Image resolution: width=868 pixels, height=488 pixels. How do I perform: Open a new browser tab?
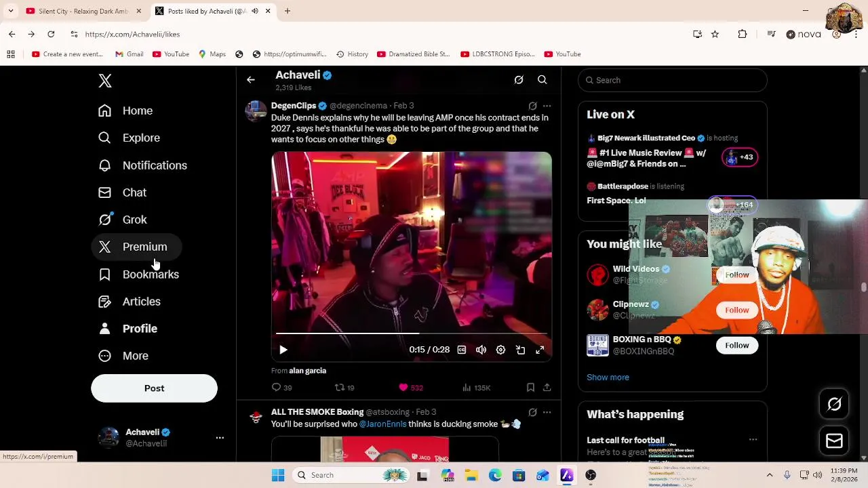point(288,11)
